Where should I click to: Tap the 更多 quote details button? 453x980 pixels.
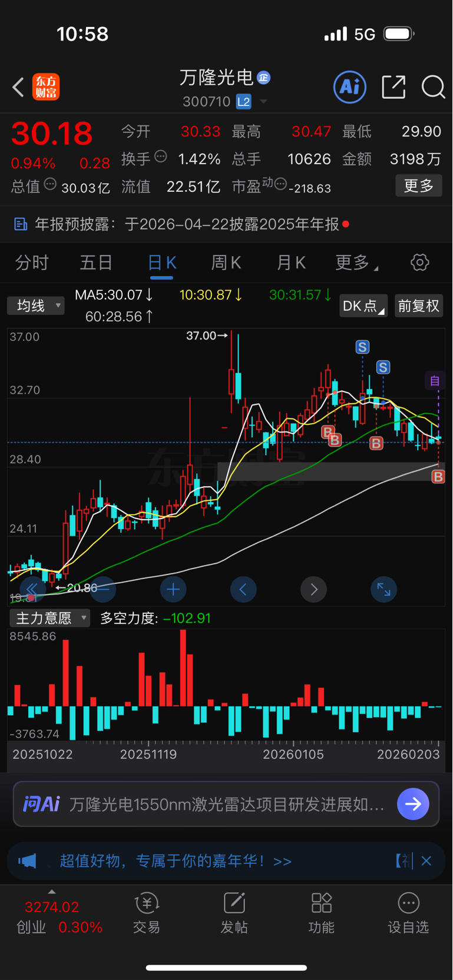(419, 186)
